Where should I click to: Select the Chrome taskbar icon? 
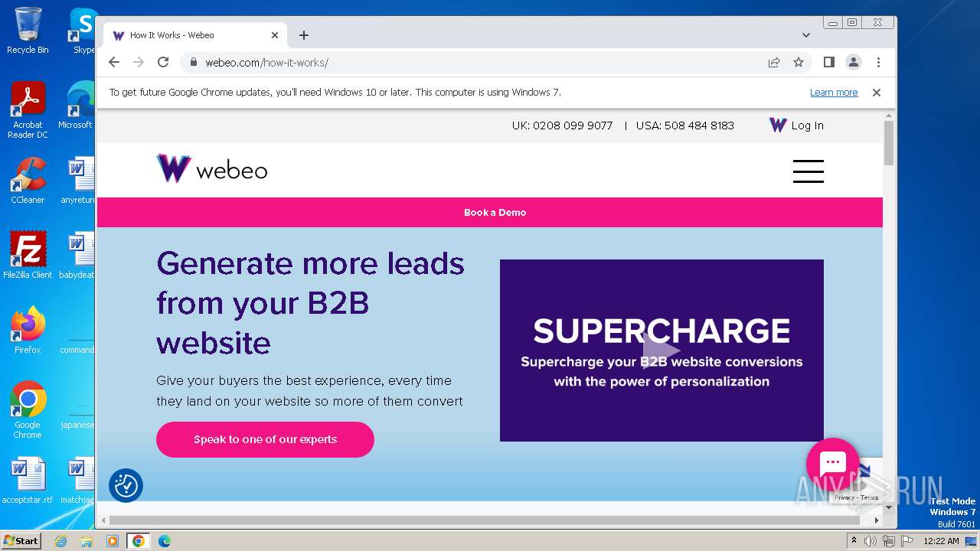point(139,541)
